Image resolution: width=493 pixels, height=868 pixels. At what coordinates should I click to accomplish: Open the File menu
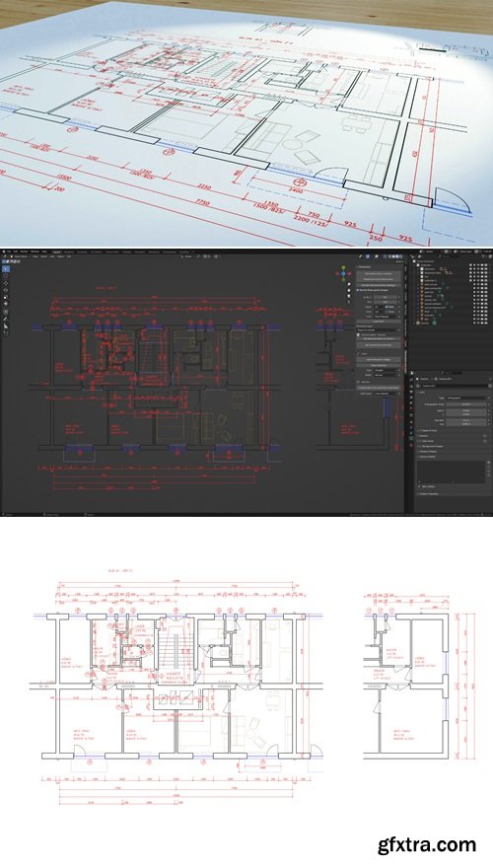click(x=9, y=252)
